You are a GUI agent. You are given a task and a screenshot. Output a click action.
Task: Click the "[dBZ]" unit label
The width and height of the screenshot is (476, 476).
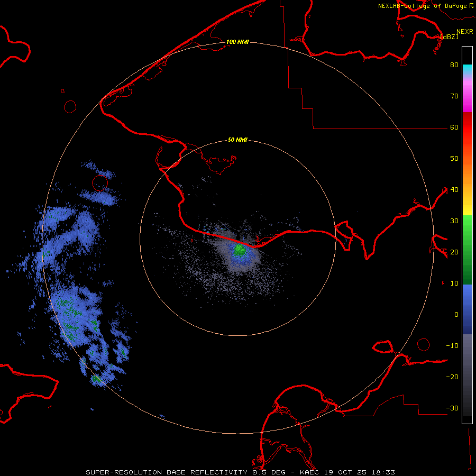(x=449, y=36)
